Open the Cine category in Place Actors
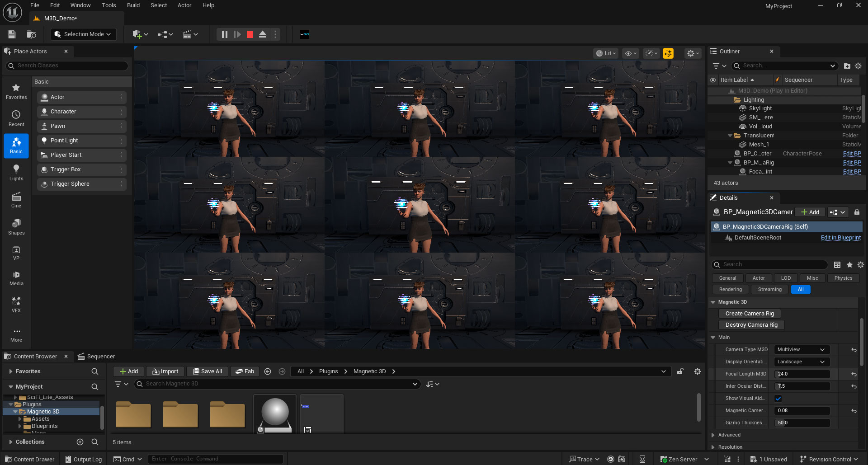The height and width of the screenshot is (465, 868). [16, 200]
